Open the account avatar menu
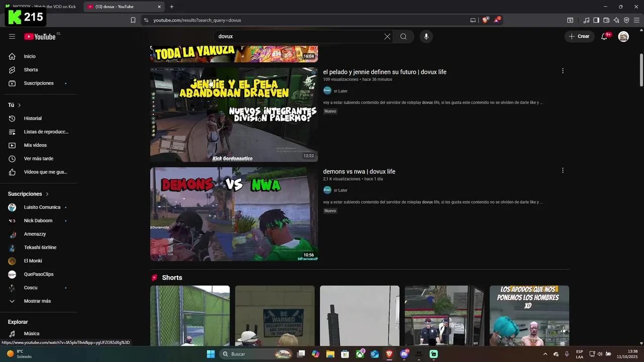 click(623, 36)
